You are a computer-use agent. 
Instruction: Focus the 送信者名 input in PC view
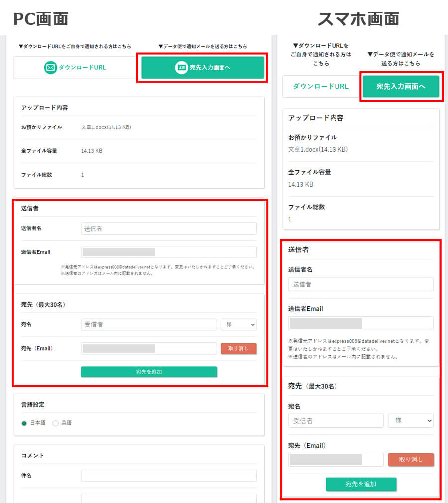[x=169, y=229]
